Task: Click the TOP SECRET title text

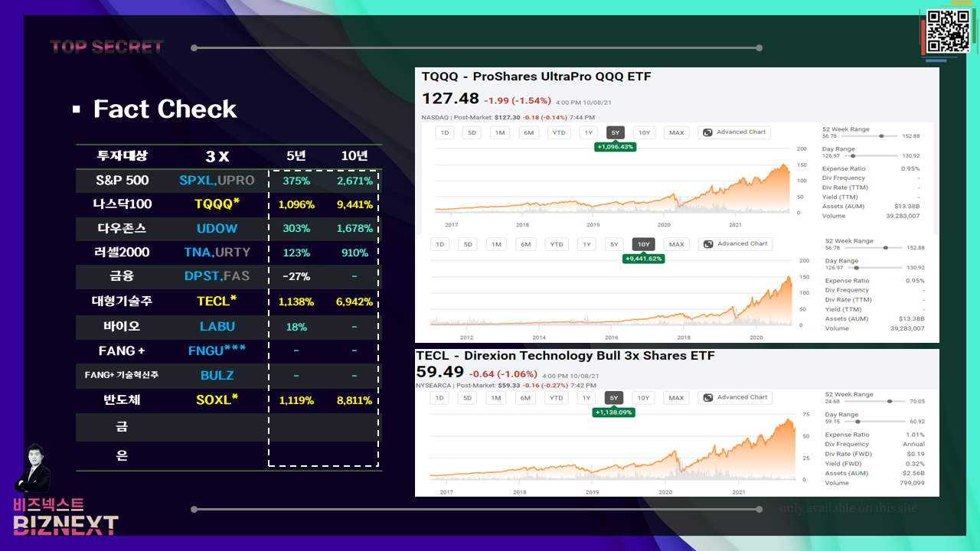Action: [x=106, y=47]
